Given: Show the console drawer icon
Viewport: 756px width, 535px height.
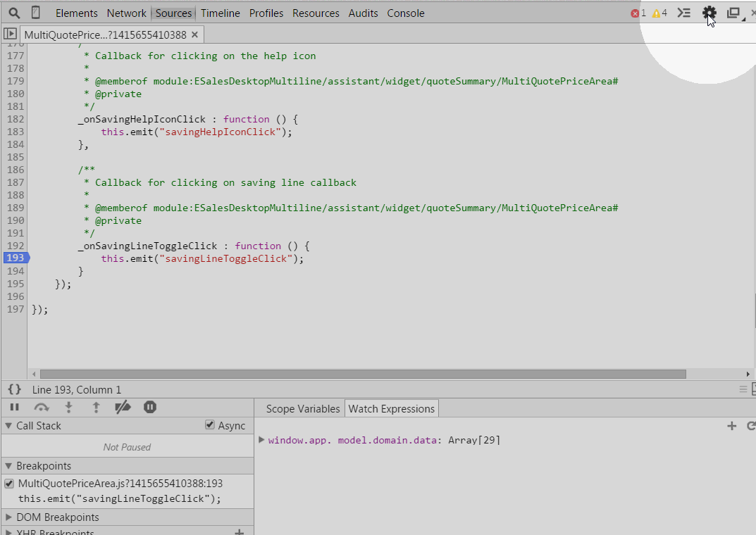Looking at the screenshot, I should click(683, 13).
